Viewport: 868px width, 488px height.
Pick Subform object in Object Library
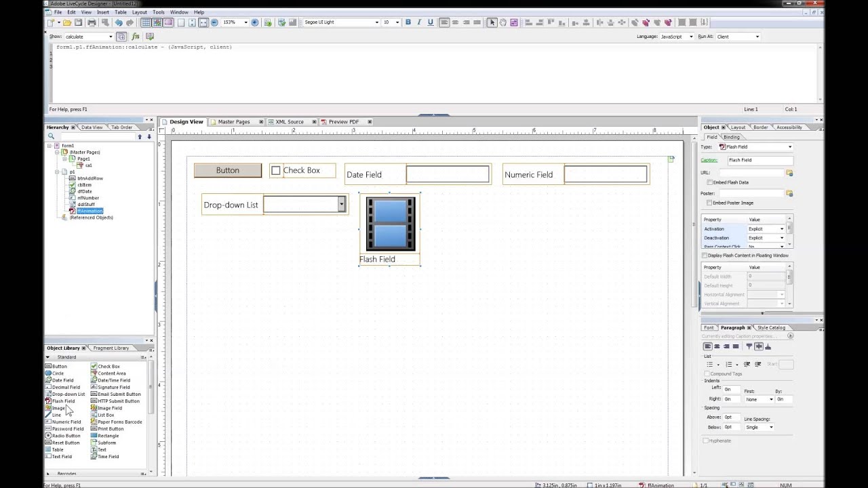(103, 443)
